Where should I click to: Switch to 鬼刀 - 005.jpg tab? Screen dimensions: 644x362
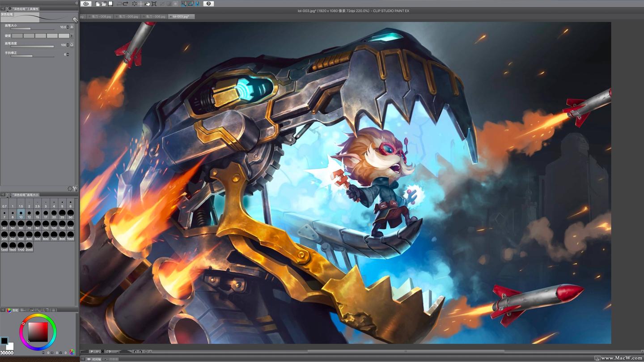tap(127, 17)
